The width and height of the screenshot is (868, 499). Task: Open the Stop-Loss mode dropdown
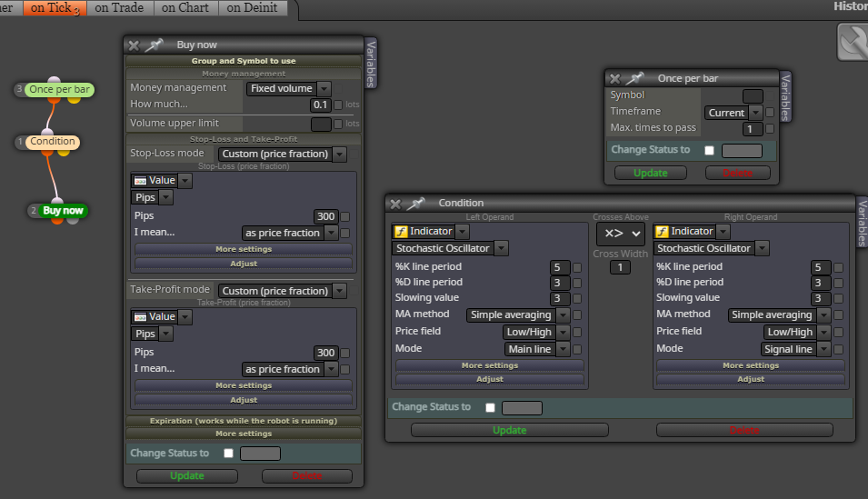tap(283, 154)
